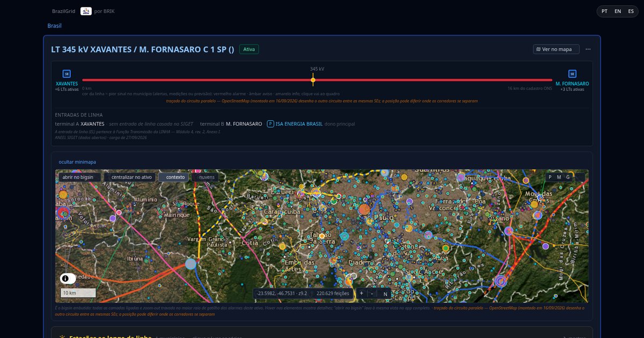Screen dimensions: 644x338
Task: Click the +6 LTs ativas label
Action: coord(67,90)
